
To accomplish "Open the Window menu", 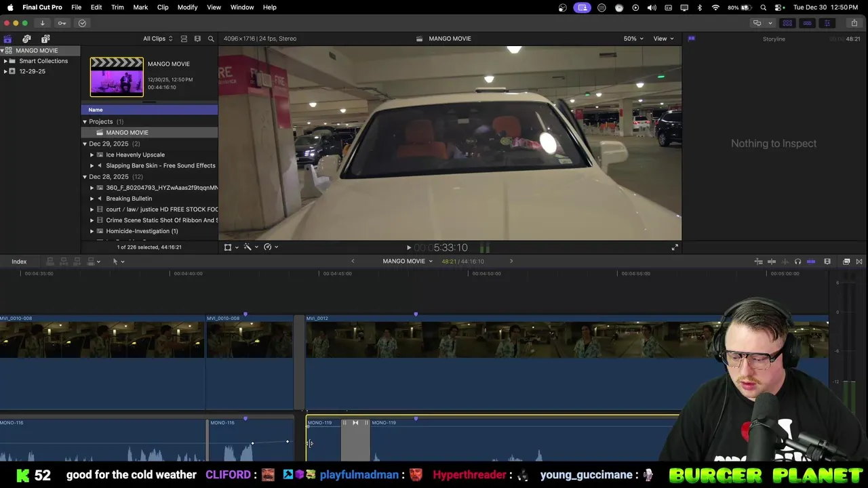I will [x=242, y=7].
